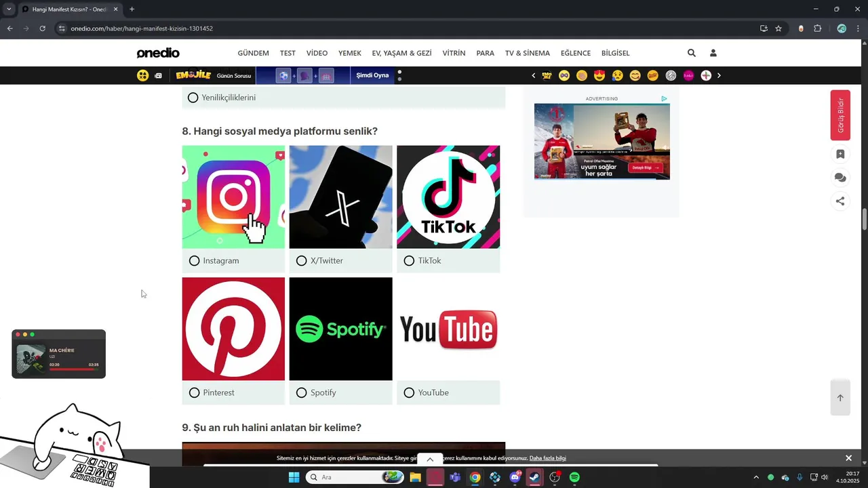Open the GÜNDEM menu
The height and width of the screenshot is (488, 868).
click(253, 53)
